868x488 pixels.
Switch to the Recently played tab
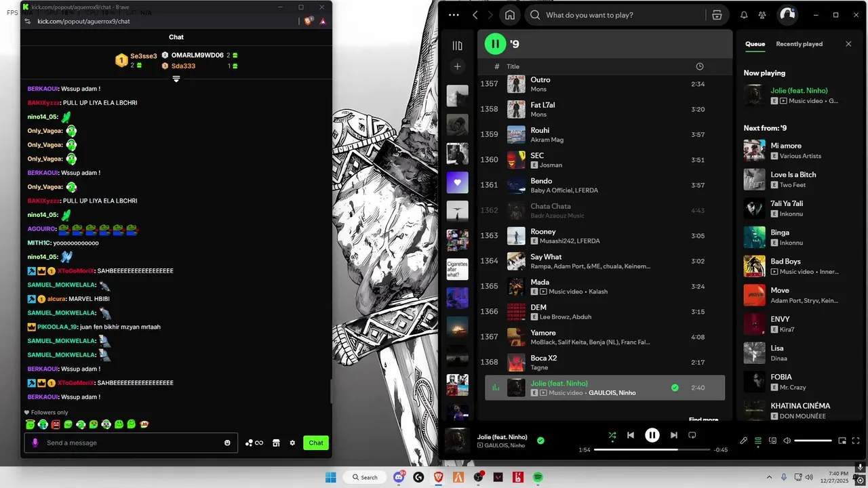[x=799, y=44]
